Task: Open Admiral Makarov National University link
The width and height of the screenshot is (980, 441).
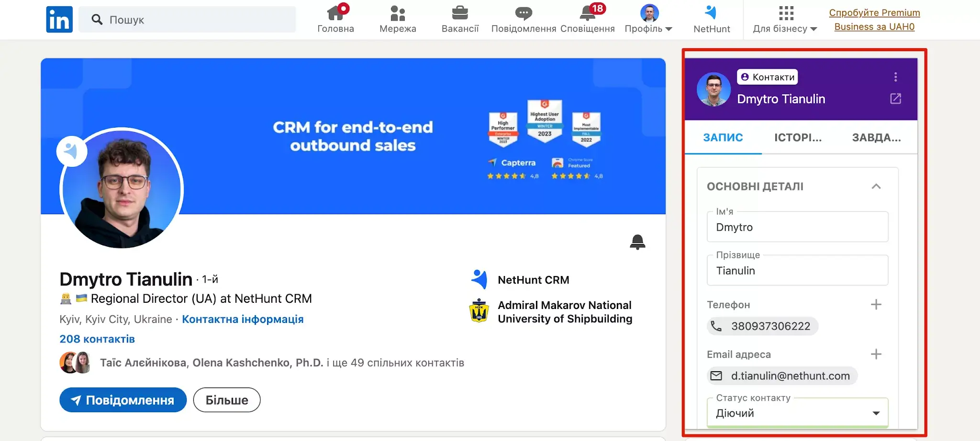Action: (x=565, y=312)
